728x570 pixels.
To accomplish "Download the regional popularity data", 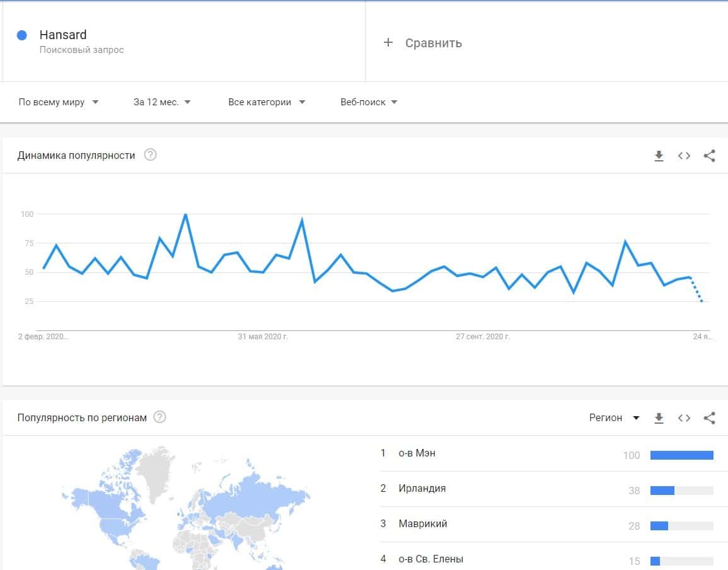I will click(x=659, y=417).
